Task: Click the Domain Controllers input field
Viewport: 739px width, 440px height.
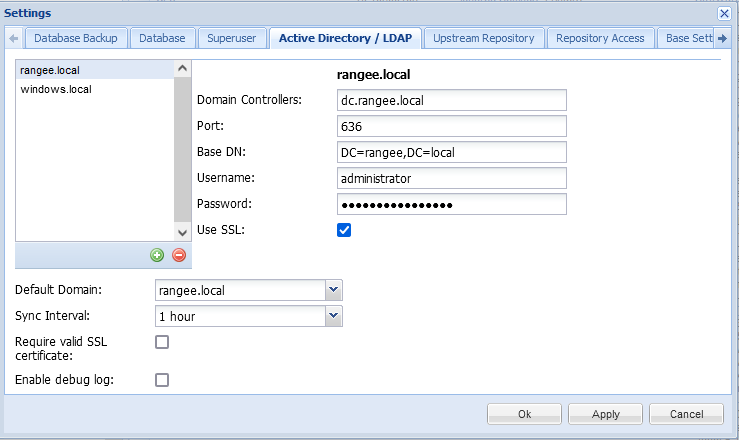Action: [452, 100]
